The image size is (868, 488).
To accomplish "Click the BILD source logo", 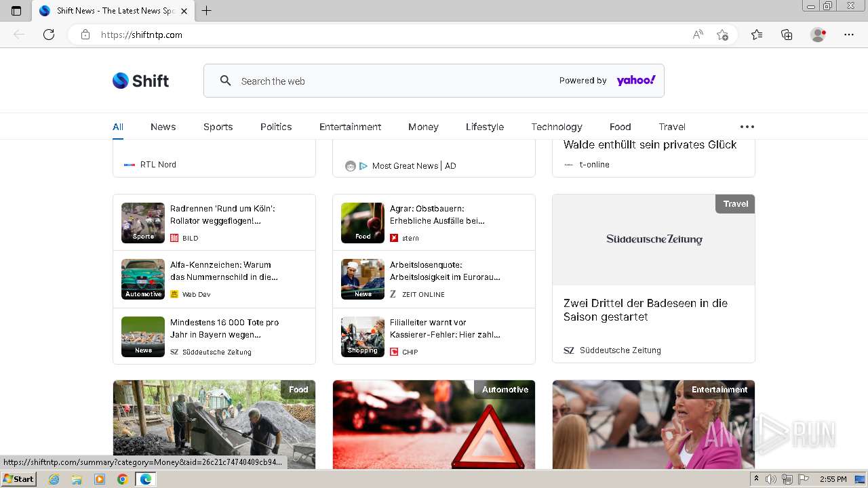I will point(174,238).
